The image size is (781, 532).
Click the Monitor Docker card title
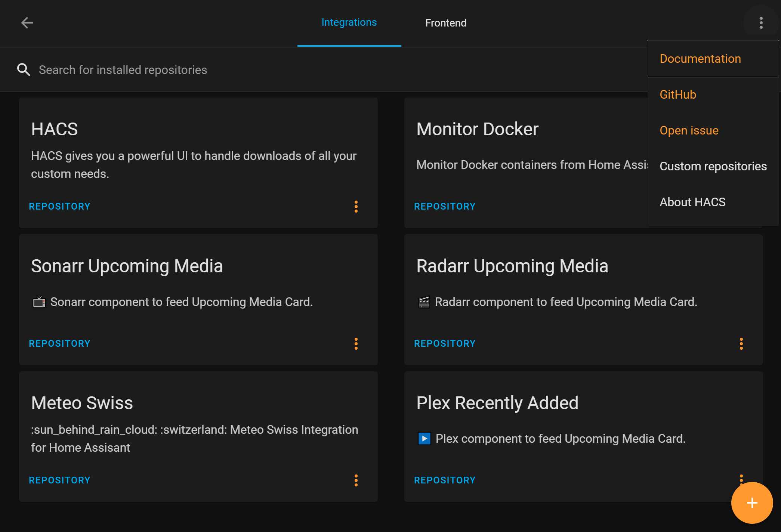click(477, 129)
